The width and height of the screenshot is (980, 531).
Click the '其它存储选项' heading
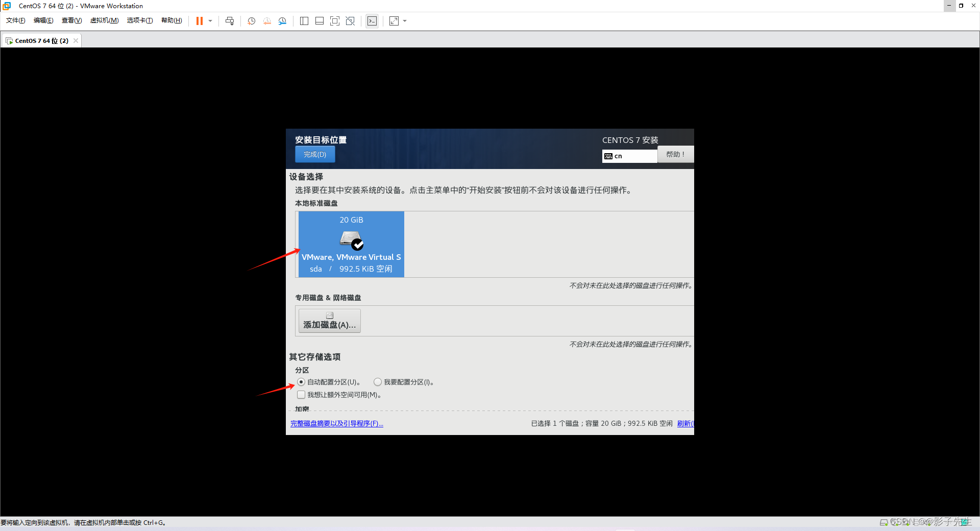(x=315, y=357)
